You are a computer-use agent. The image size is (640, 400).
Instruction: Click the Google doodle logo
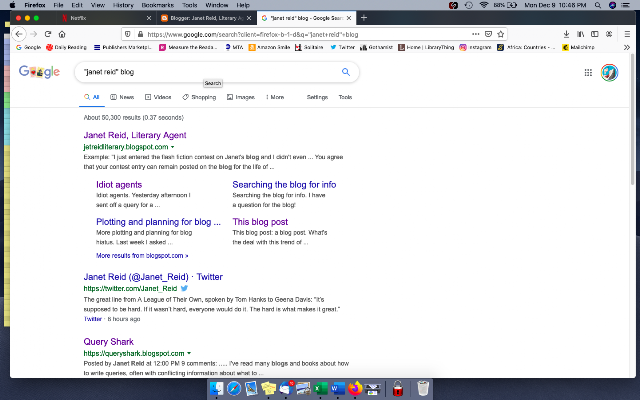tap(39, 72)
